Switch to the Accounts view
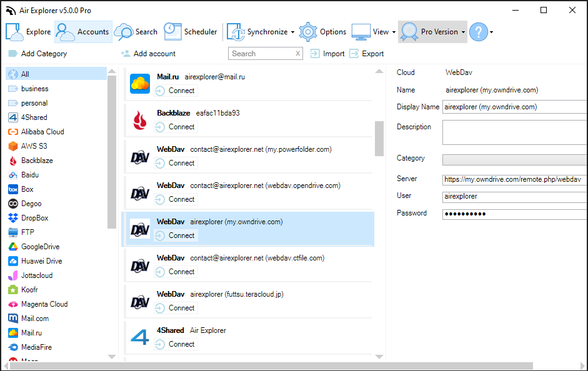588x371 pixels. (83, 32)
